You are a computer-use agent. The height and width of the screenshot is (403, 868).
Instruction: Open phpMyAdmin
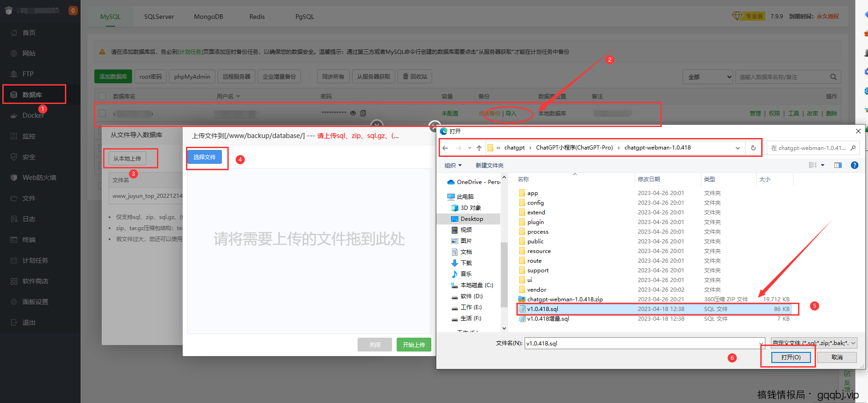(x=192, y=76)
